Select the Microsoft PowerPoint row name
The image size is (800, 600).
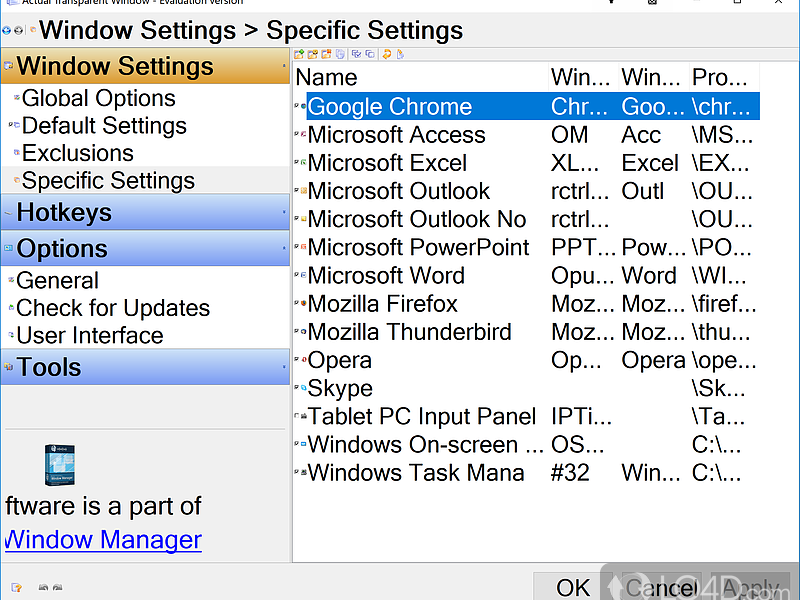pyautogui.click(x=418, y=247)
